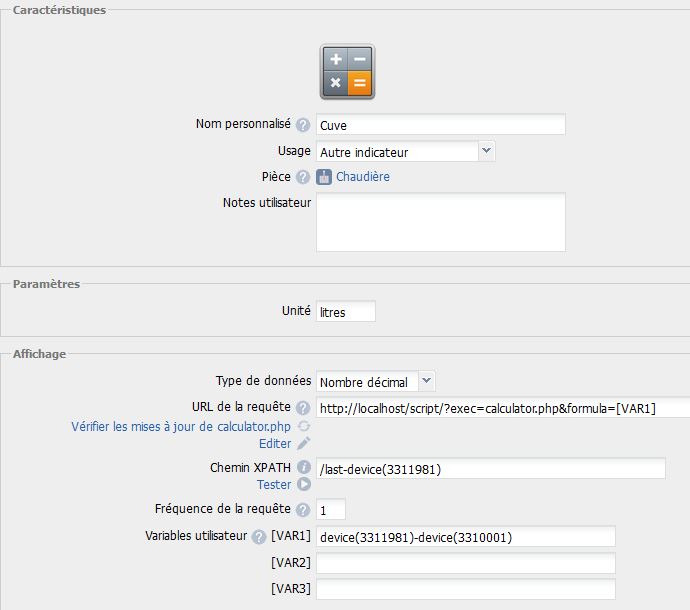This screenshot has height=610, width=690.
Task: Open help for URL de la requête
Action: (303, 408)
